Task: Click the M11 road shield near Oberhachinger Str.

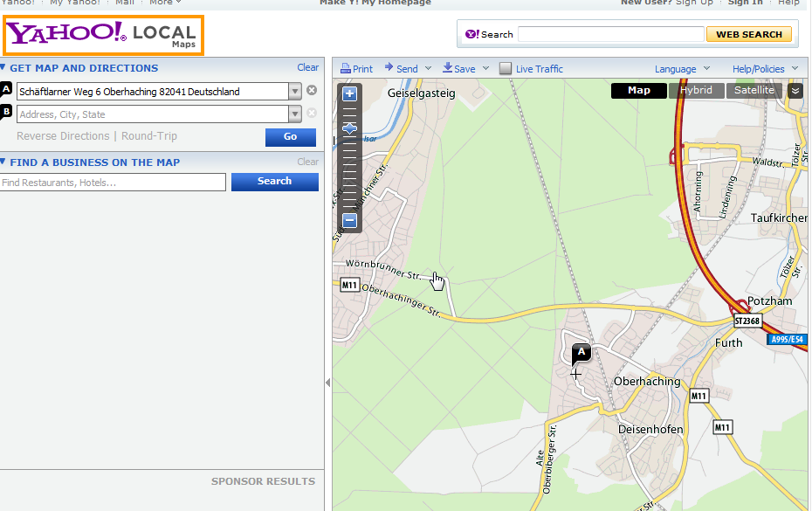Action: [x=349, y=285]
